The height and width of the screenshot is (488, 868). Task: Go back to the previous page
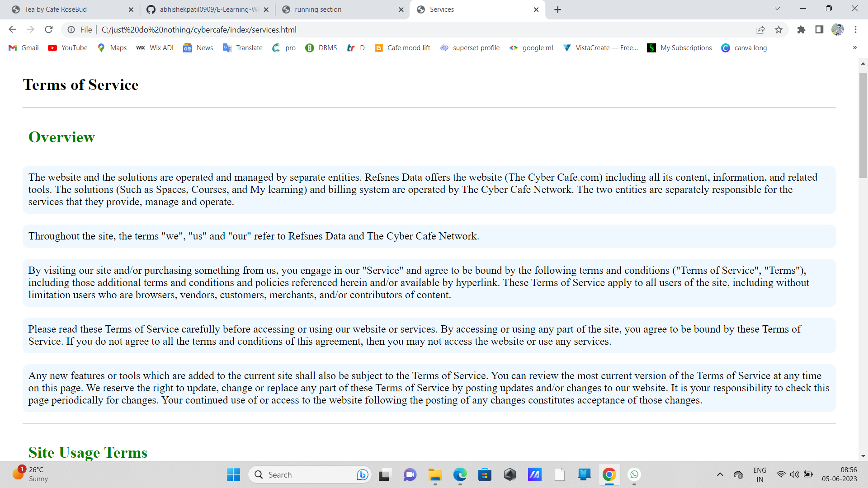[12, 30]
